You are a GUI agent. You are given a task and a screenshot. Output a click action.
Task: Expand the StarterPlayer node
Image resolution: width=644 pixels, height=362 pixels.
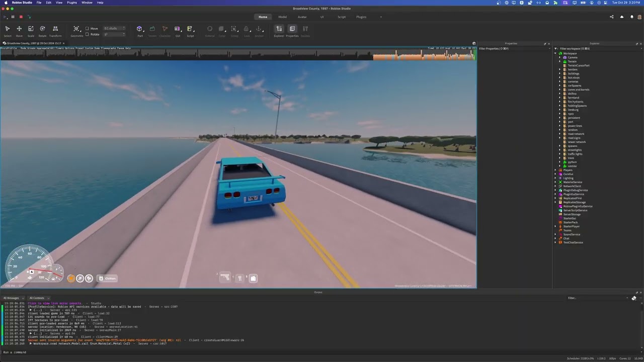555,226
